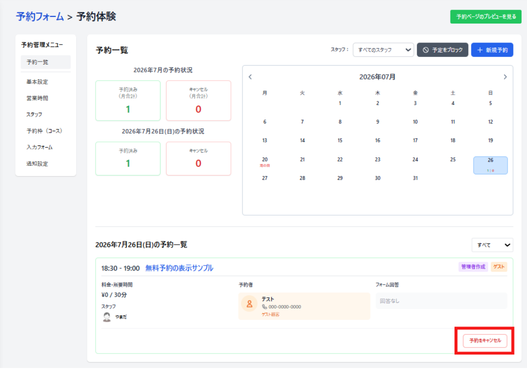This screenshot has height=369, width=527.
Task: Click the phone icon beside 000-0000-0000
Action: click(x=265, y=307)
